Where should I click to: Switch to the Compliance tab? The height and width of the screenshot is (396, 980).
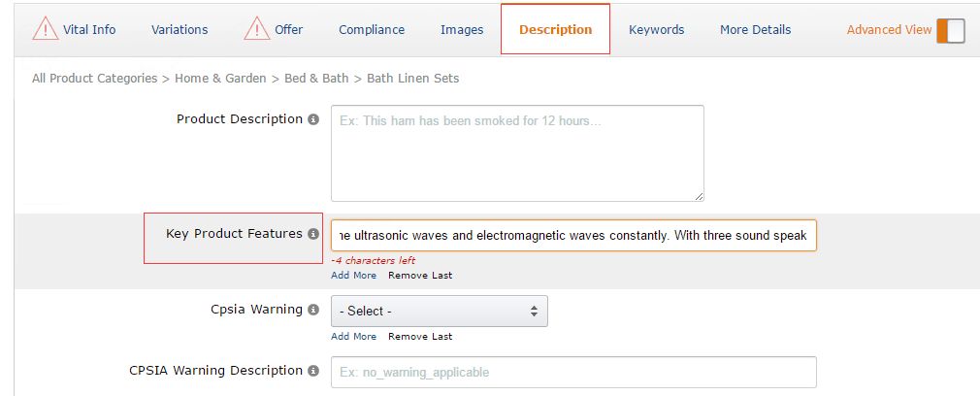pos(372,30)
